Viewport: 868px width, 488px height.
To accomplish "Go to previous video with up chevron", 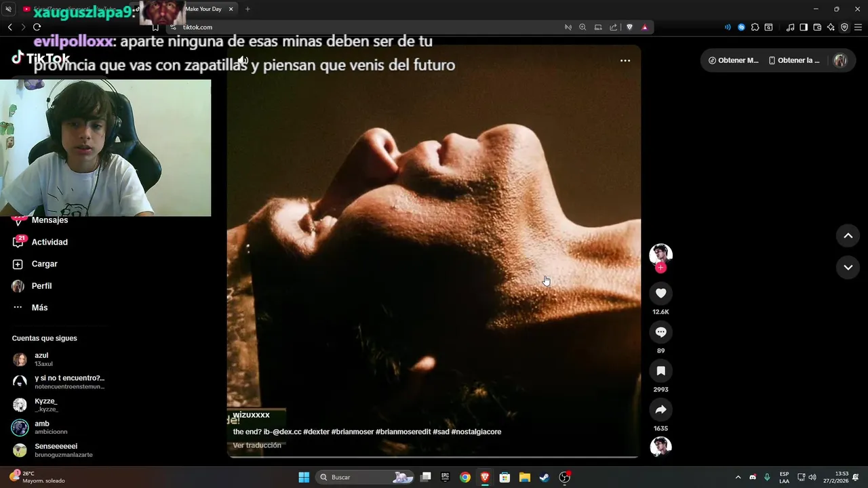I will point(848,236).
